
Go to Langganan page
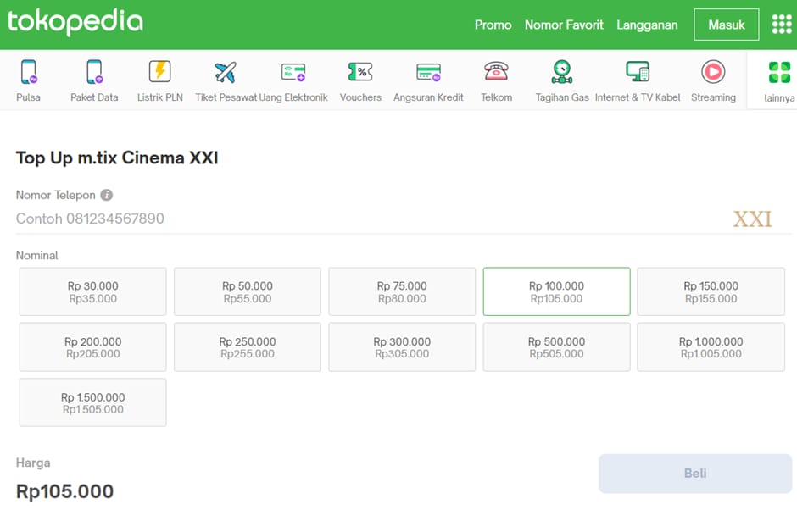[x=647, y=25]
